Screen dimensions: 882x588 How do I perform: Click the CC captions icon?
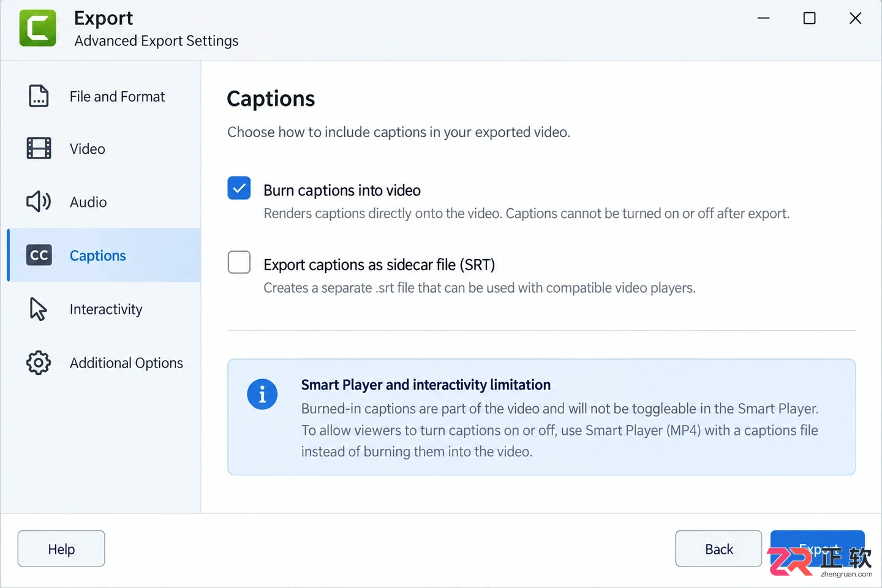(39, 255)
